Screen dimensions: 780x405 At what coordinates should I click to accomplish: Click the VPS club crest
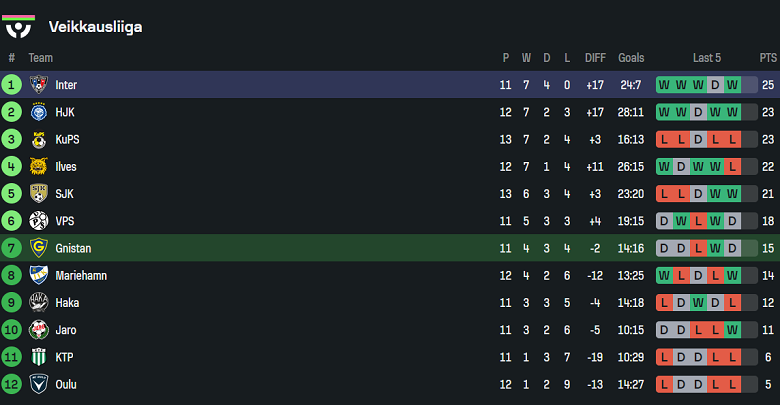39,221
